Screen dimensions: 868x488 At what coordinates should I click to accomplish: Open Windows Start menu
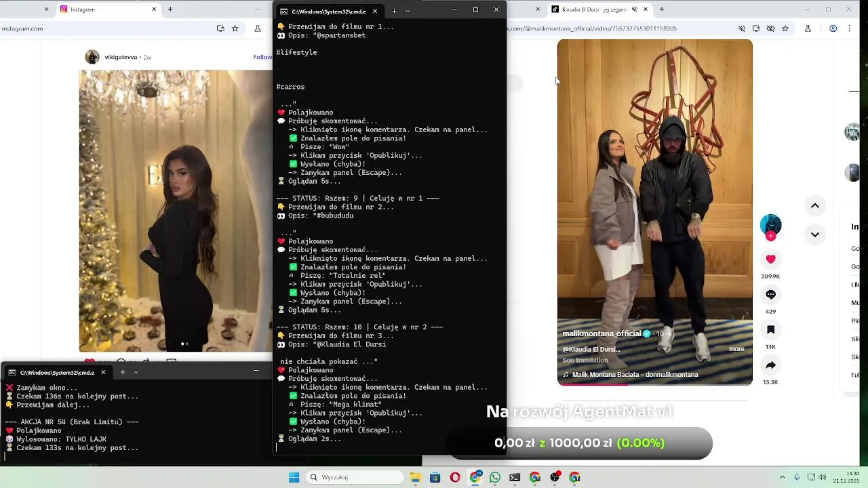tap(294, 477)
